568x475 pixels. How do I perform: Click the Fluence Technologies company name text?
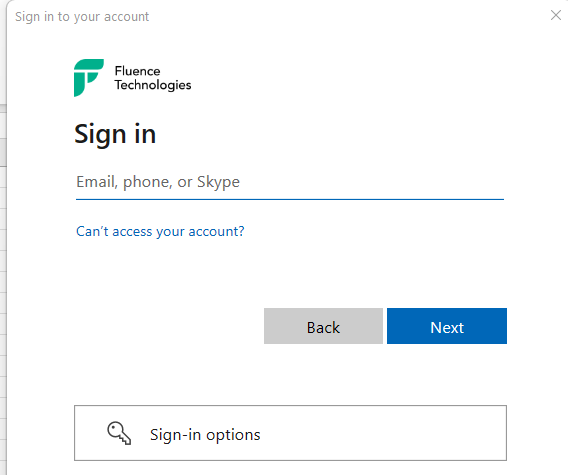[153, 78]
